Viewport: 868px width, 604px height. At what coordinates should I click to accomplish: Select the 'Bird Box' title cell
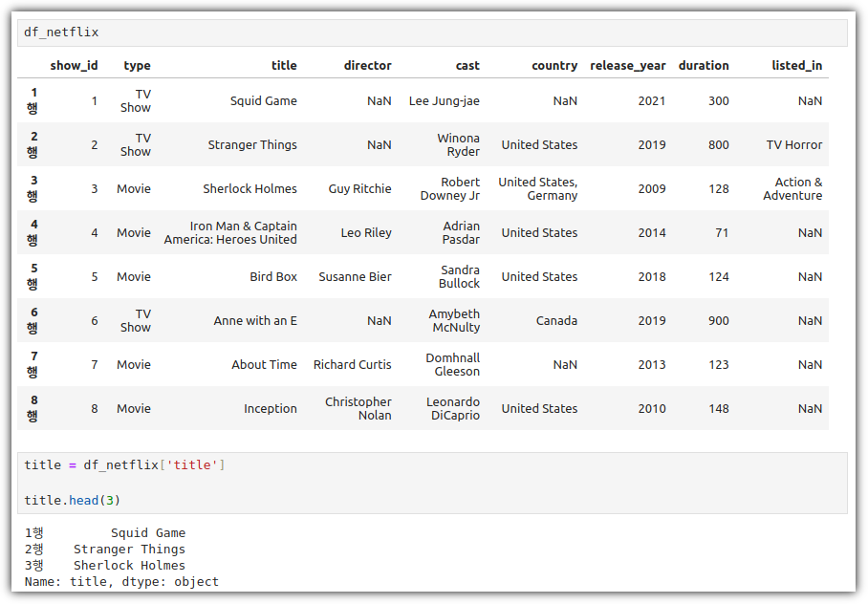point(273,277)
